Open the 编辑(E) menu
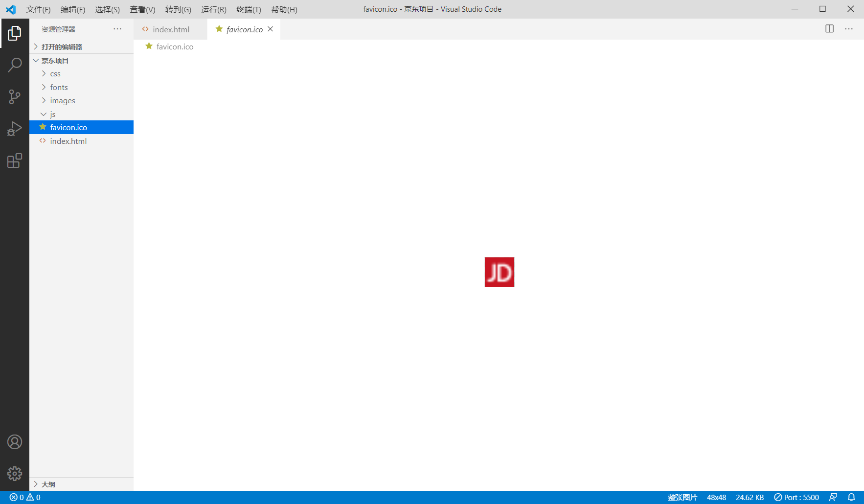This screenshot has height=504, width=864. 73,9
